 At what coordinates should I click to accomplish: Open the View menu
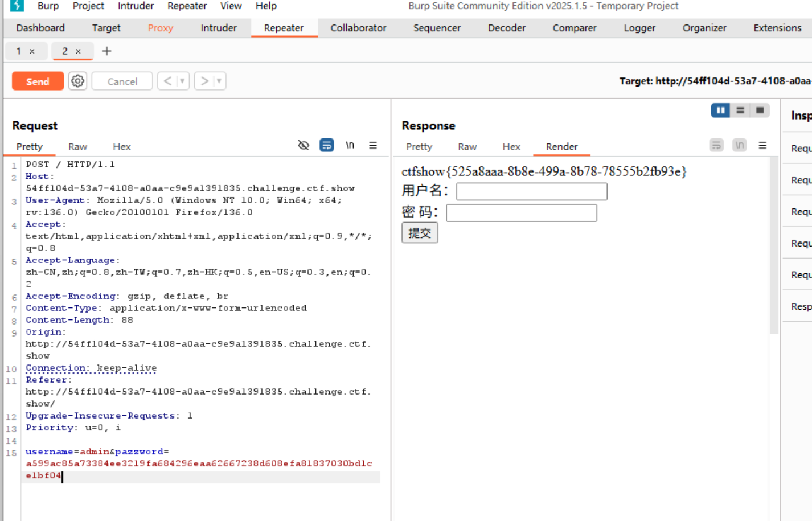coord(231,6)
